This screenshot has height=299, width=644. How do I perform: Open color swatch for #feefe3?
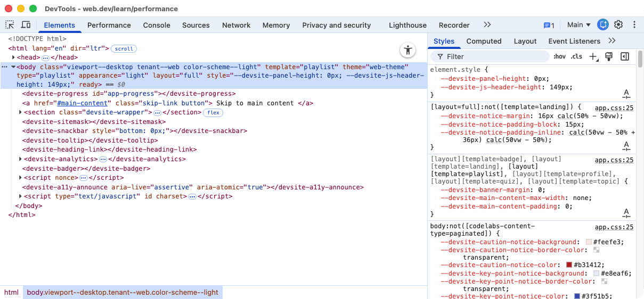tap(589, 242)
